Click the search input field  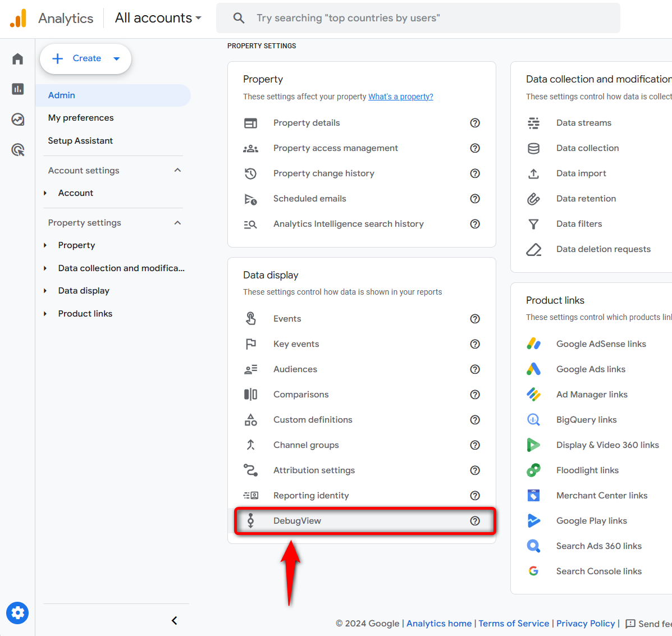click(418, 18)
